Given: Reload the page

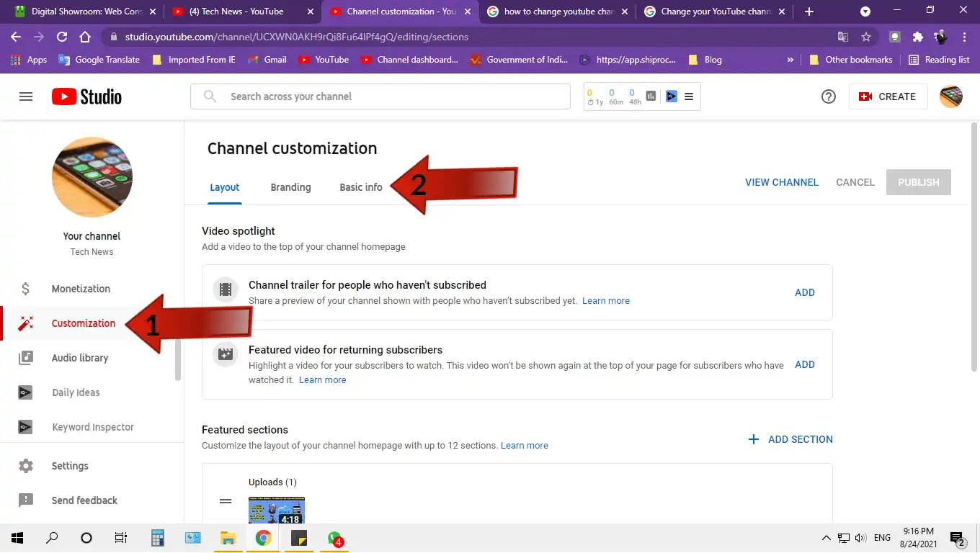Looking at the screenshot, I should 62,37.
